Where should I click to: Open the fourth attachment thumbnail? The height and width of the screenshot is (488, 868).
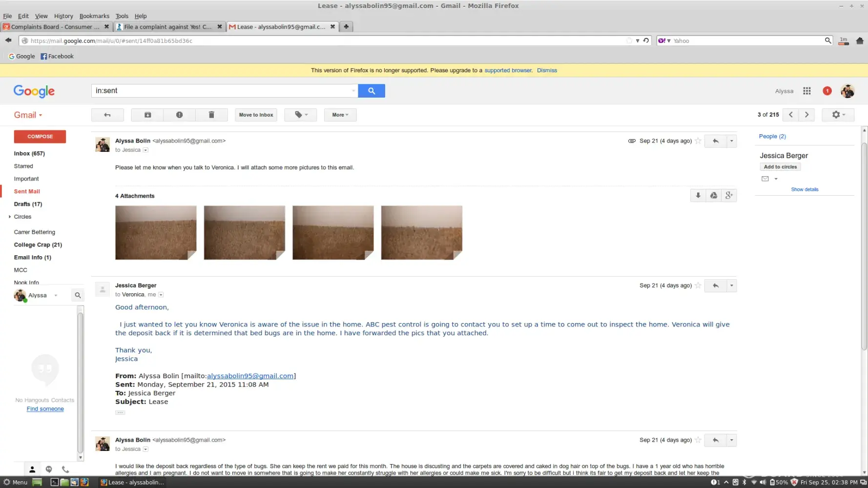pyautogui.click(x=422, y=233)
